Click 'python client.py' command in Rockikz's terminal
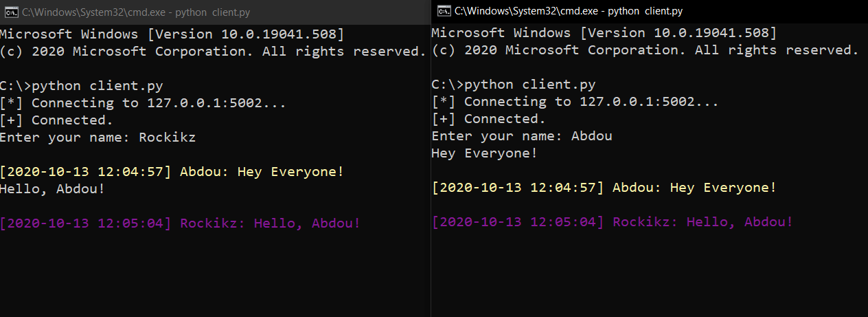 [98, 86]
